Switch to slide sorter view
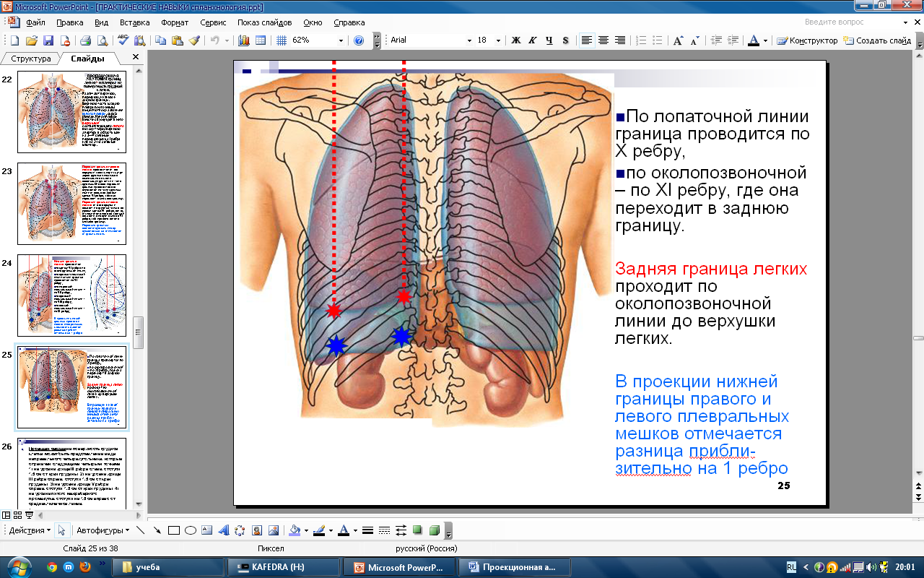This screenshot has height=578, width=924. click(17, 515)
